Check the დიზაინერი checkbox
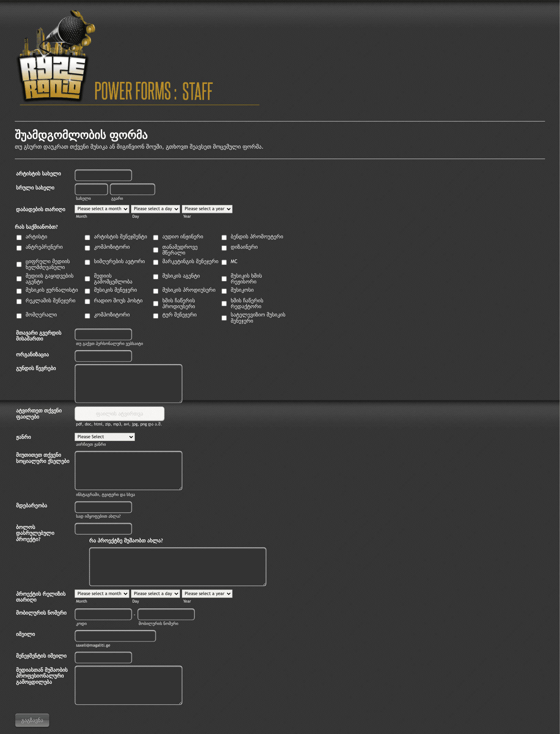This screenshot has width=560, height=734. click(224, 248)
